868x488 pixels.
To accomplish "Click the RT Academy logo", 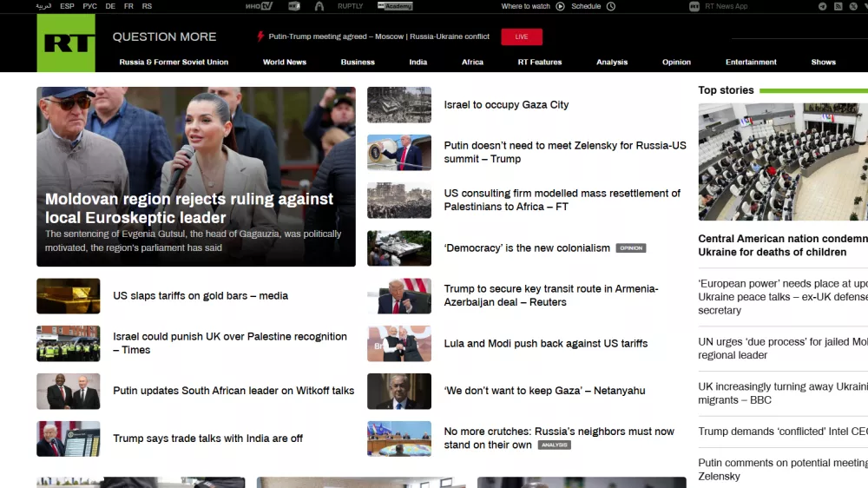I will click(395, 6).
